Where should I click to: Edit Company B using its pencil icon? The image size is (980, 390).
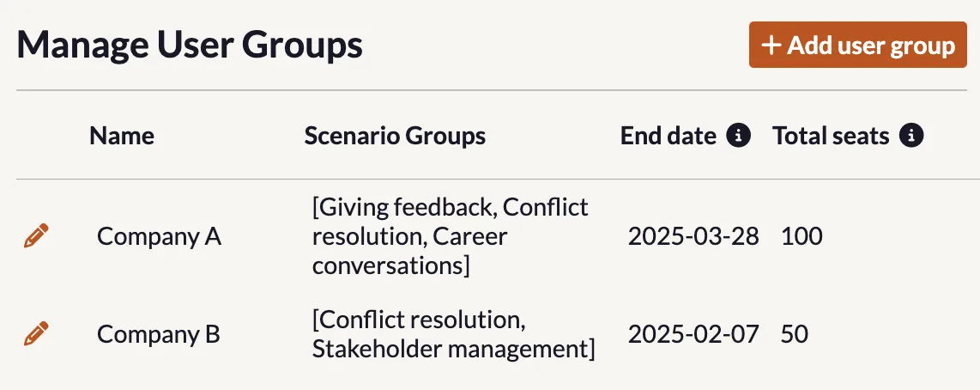[x=36, y=333]
